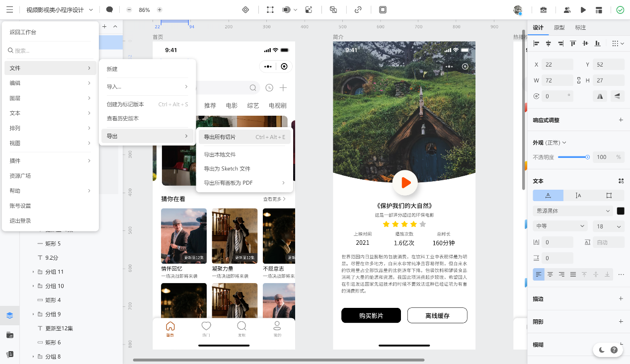This screenshot has width=630, height=364.
Task: Toggle dark mode moon icon
Action: click(x=602, y=350)
